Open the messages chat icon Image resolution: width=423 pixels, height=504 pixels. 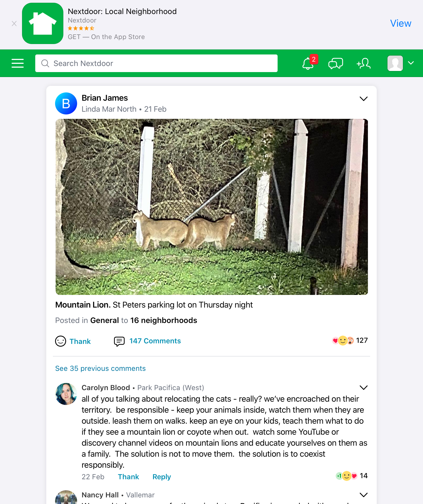coord(335,64)
